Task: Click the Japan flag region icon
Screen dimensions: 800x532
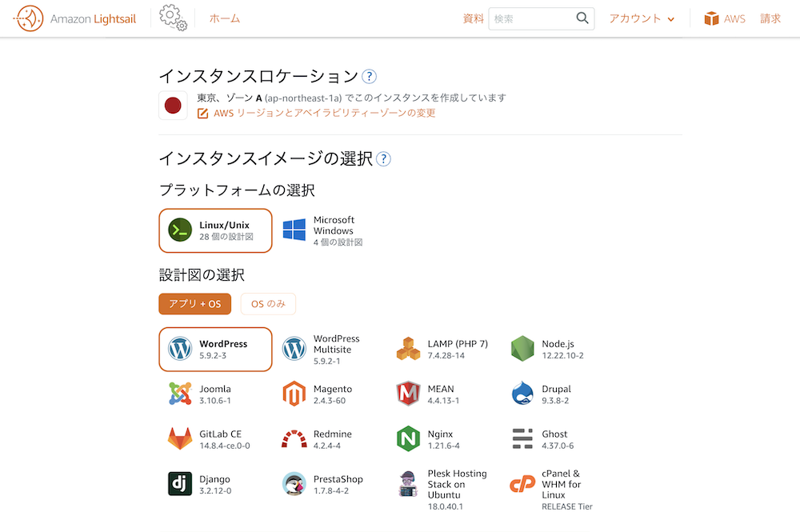Action: [x=173, y=105]
